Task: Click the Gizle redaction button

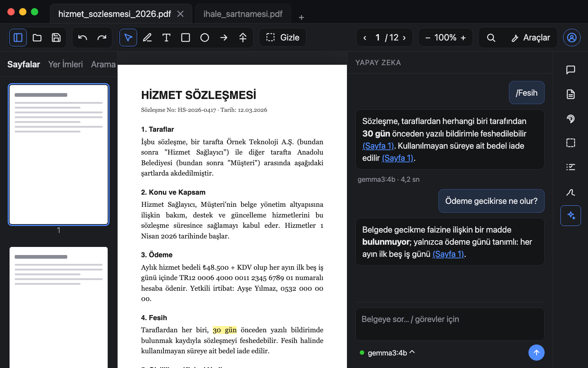Action: point(283,38)
